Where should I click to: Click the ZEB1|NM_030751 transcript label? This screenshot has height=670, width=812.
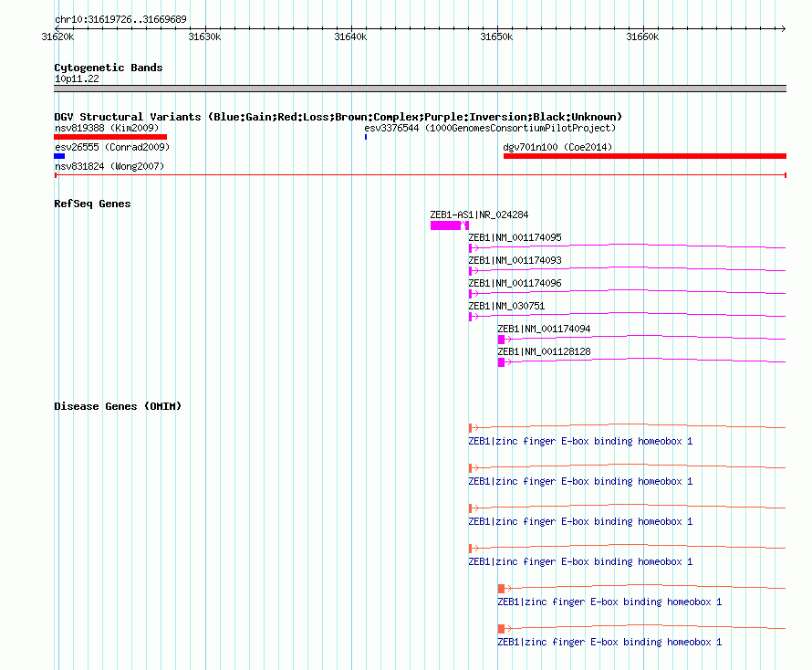coord(506,306)
